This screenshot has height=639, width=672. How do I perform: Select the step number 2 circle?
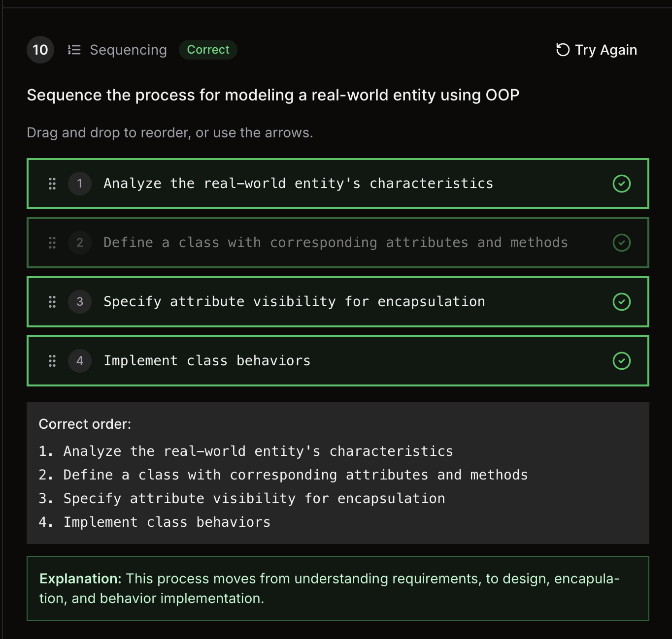pos(80,243)
